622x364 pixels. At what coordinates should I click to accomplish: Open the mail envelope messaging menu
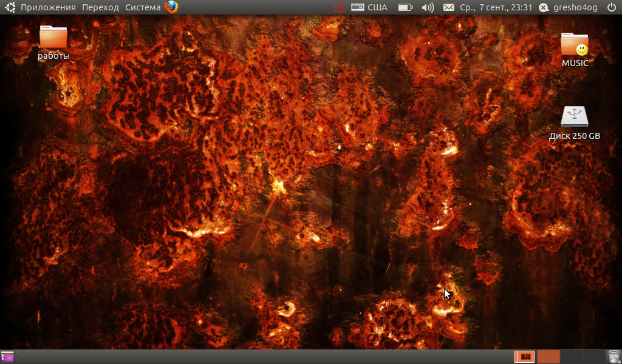point(449,7)
